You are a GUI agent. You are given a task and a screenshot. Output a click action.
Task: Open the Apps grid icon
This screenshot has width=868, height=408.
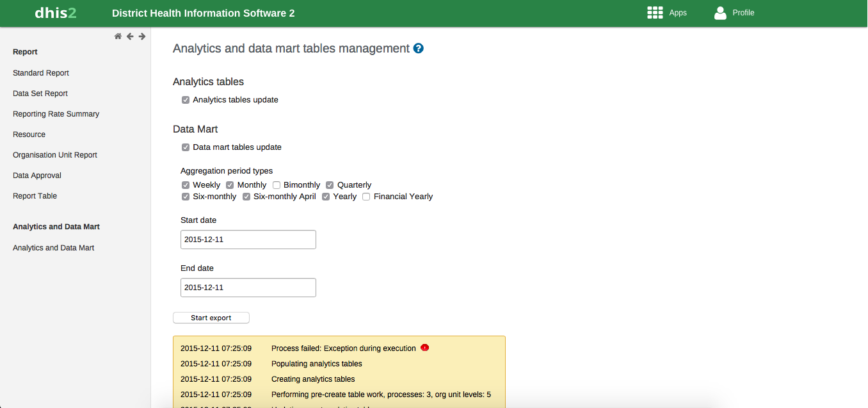tap(654, 13)
